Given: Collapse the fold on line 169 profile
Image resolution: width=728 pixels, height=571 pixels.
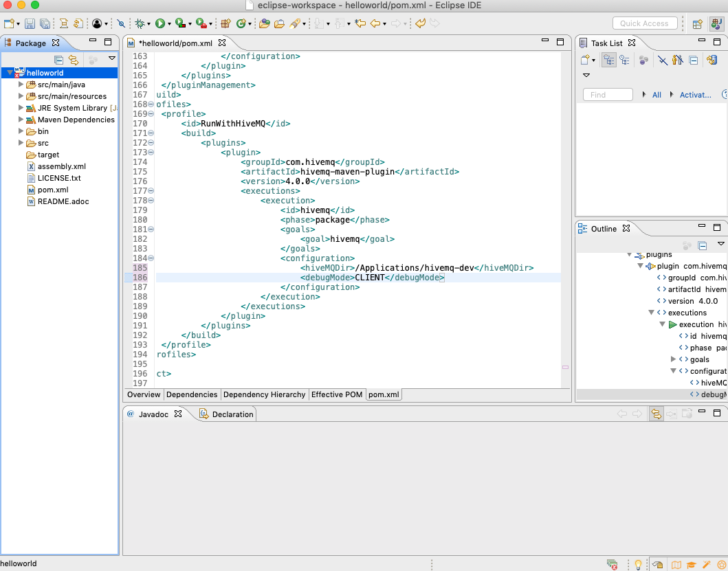Looking at the screenshot, I should [x=151, y=114].
